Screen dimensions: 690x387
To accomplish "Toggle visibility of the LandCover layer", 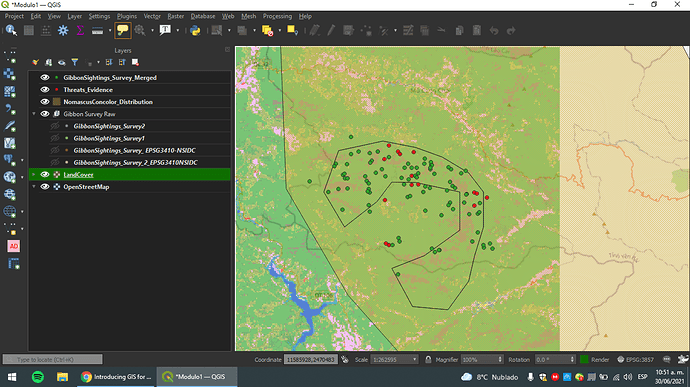I will pyautogui.click(x=45, y=175).
